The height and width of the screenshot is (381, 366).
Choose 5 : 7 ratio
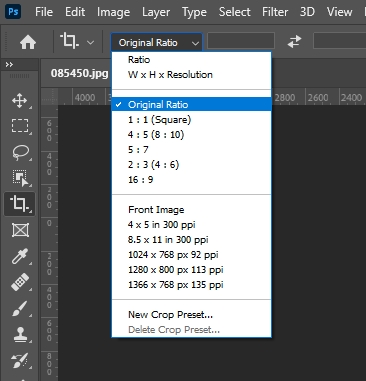coord(192,150)
